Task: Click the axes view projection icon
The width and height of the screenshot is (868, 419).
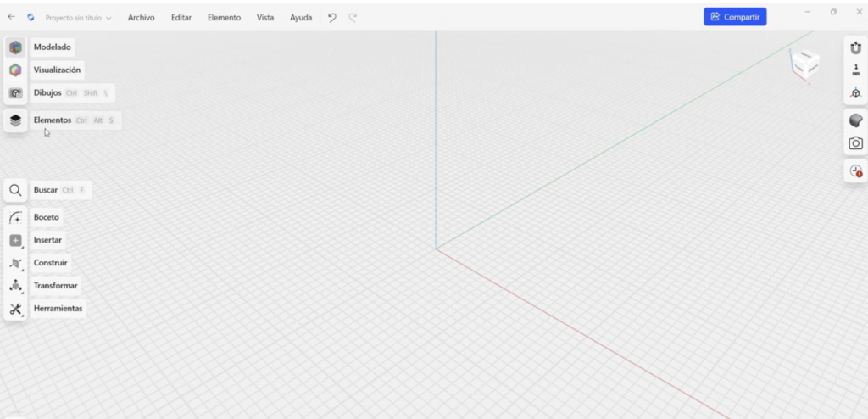Action: (855, 92)
